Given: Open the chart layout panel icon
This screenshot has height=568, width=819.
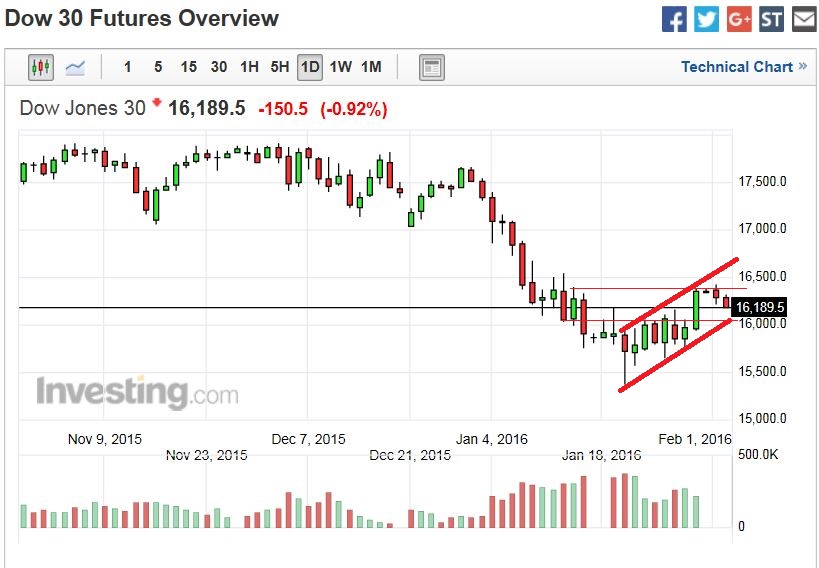Looking at the screenshot, I should point(432,68).
